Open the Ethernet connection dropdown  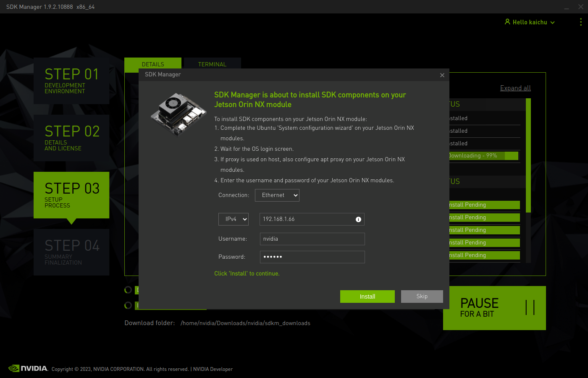click(x=277, y=195)
